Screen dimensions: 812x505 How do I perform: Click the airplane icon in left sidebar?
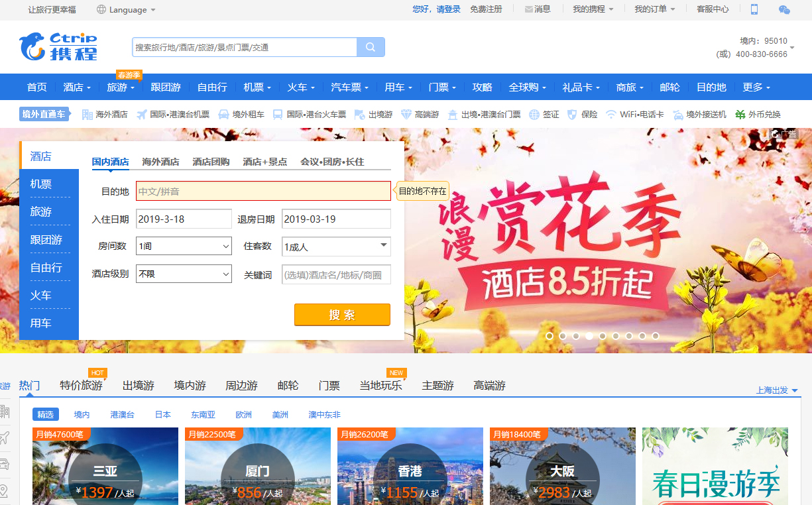click(5, 437)
